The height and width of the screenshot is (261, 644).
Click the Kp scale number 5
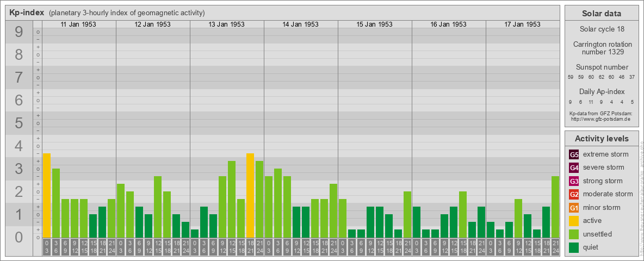pos(19,123)
